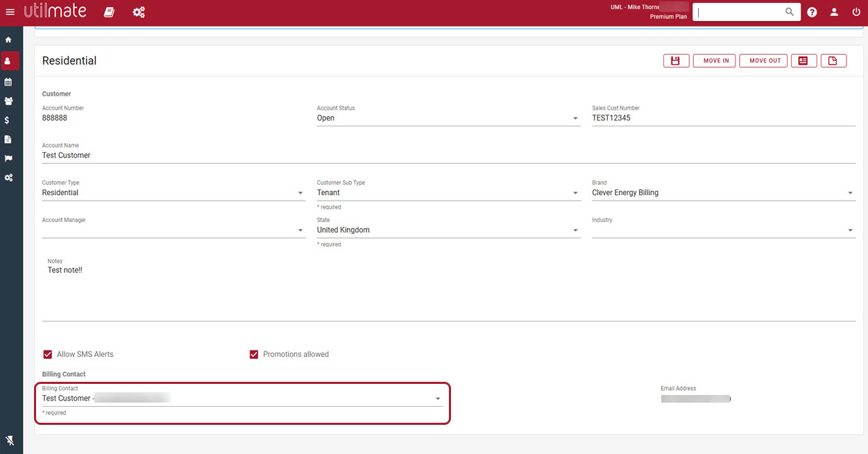Open the hamburger menu icon
The image size is (868, 454).
coord(10,12)
